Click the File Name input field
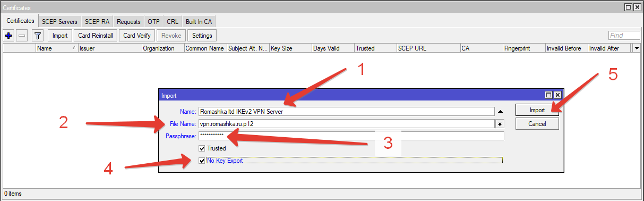This screenshot has width=644, height=201. pos(346,124)
